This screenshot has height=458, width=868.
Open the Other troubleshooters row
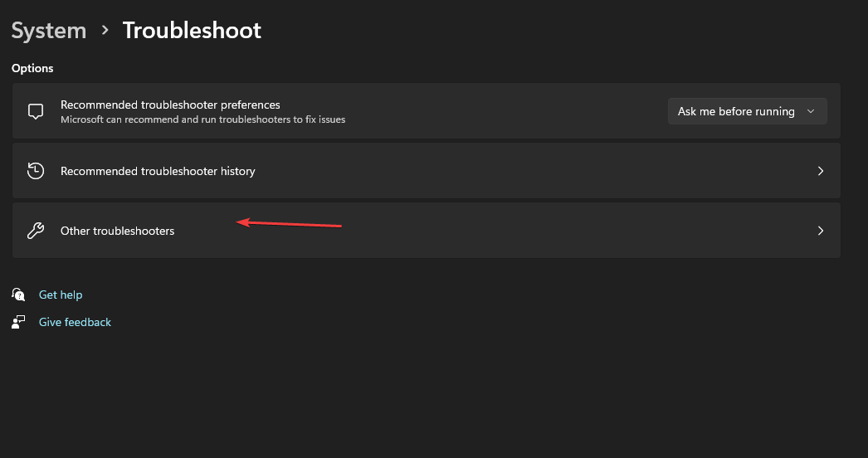pos(427,231)
